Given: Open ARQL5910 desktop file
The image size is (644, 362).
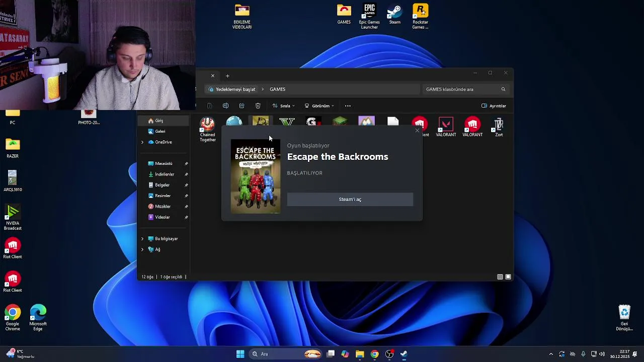Looking at the screenshot, I should point(13,182).
